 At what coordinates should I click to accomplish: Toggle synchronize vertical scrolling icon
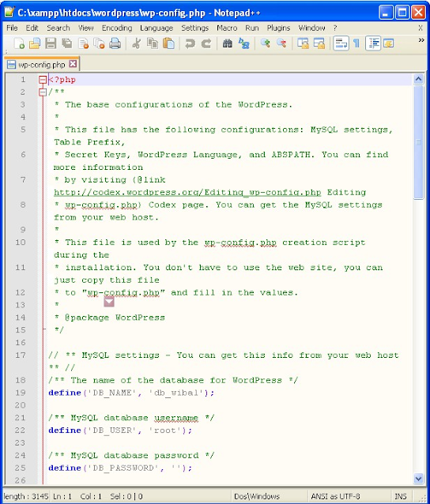point(303,43)
